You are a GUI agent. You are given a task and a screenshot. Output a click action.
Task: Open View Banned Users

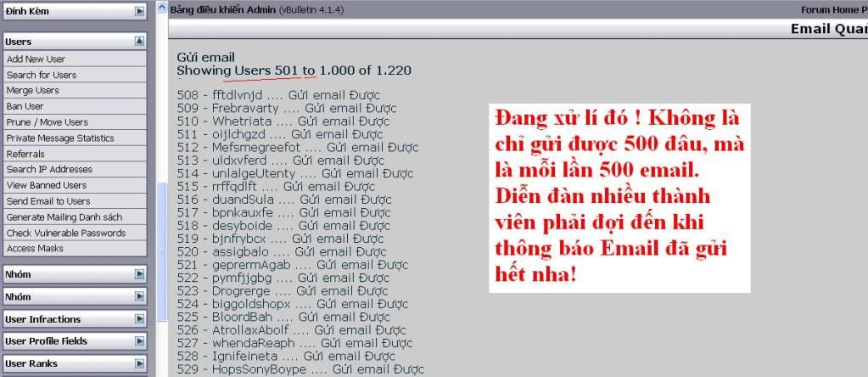point(47,185)
